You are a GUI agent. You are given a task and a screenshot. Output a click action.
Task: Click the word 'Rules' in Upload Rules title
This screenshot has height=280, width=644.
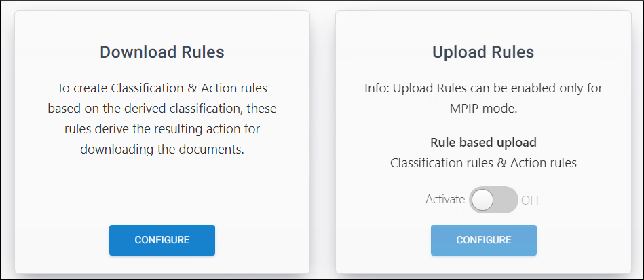[512, 52]
